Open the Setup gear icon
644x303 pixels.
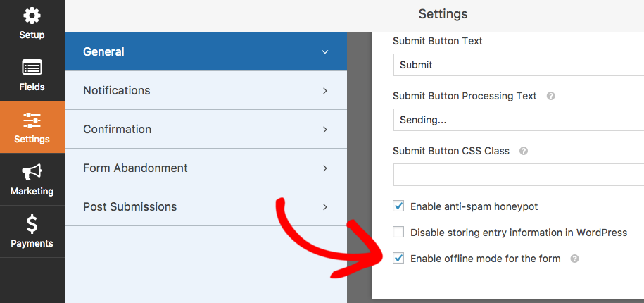pos(32,16)
